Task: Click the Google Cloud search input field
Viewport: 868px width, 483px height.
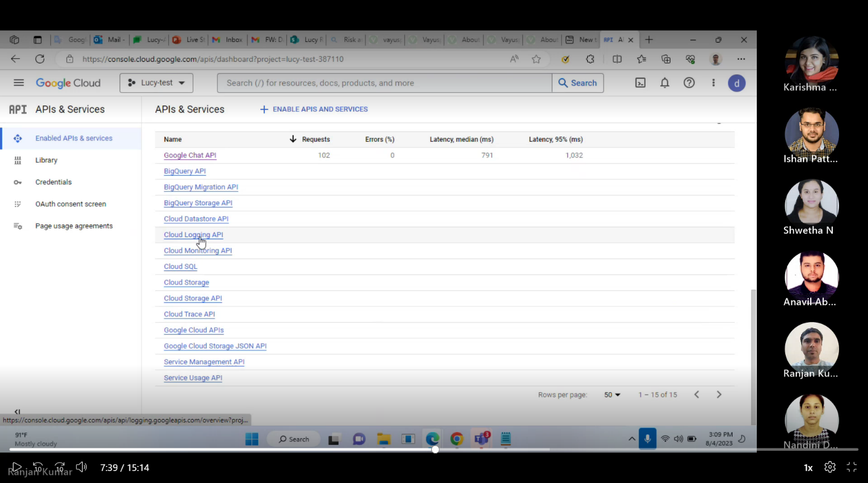Action: click(x=384, y=83)
